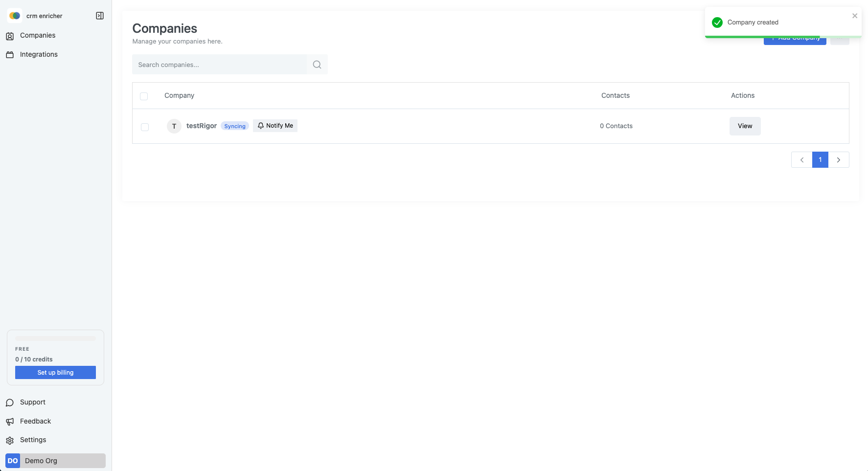
Task: Focus the Search companies input field
Action: click(x=219, y=65)
